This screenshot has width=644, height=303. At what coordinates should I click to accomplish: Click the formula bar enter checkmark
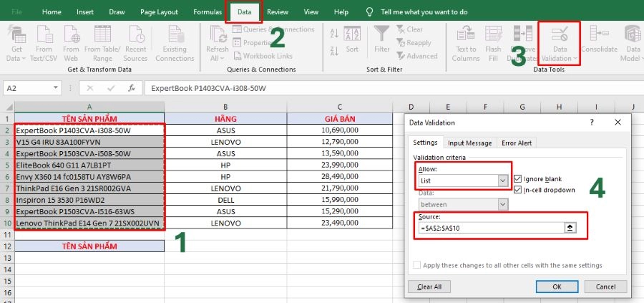(110, 88)
